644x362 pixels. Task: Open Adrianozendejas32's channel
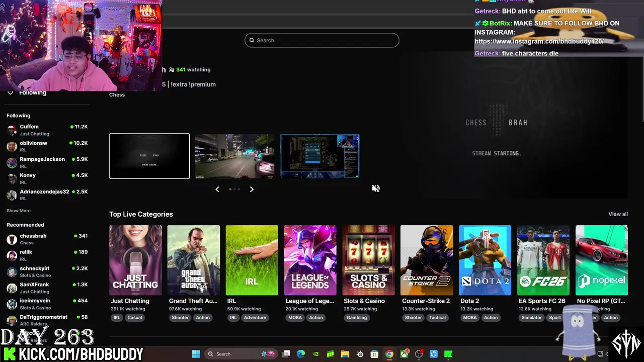pyautogui.click(x=47, y=195)
